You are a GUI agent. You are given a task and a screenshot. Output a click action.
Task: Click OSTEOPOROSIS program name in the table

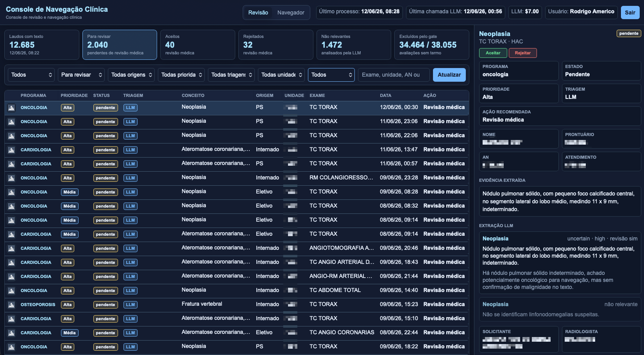coord(38,305)
